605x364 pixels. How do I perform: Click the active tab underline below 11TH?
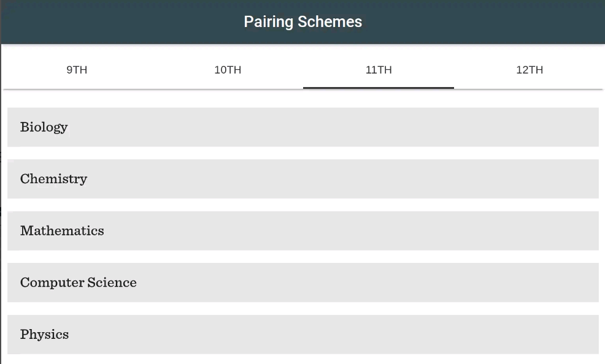[x=379, y=88]
